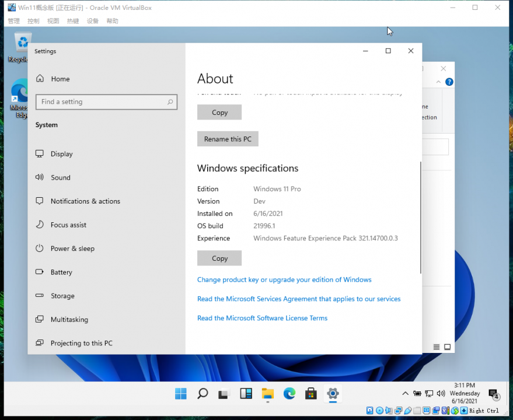Image resolution: width=513 pixels, height=420 pixels.
Task: Close the background Explorer window
Action: [x=444, y=68]
